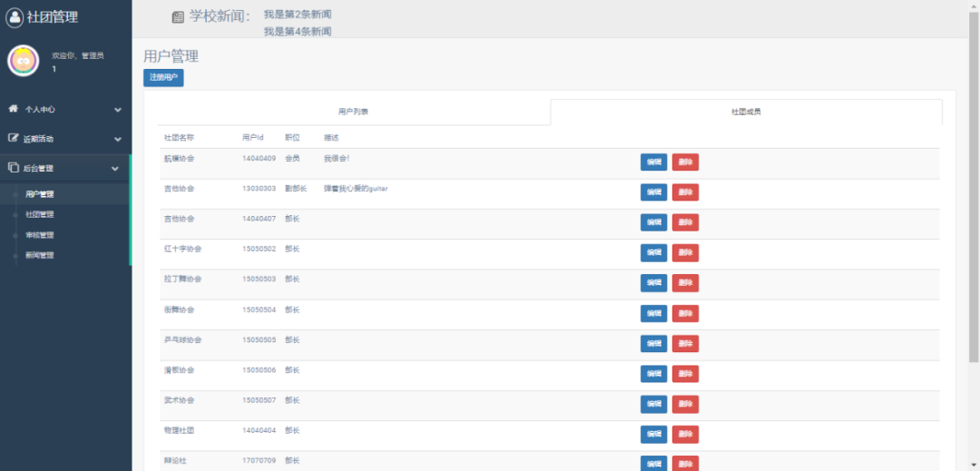The height and width of the screenshot is (471, 980).
Task: Open the news item 我是第2条新闻
Action: click(298, 14)
